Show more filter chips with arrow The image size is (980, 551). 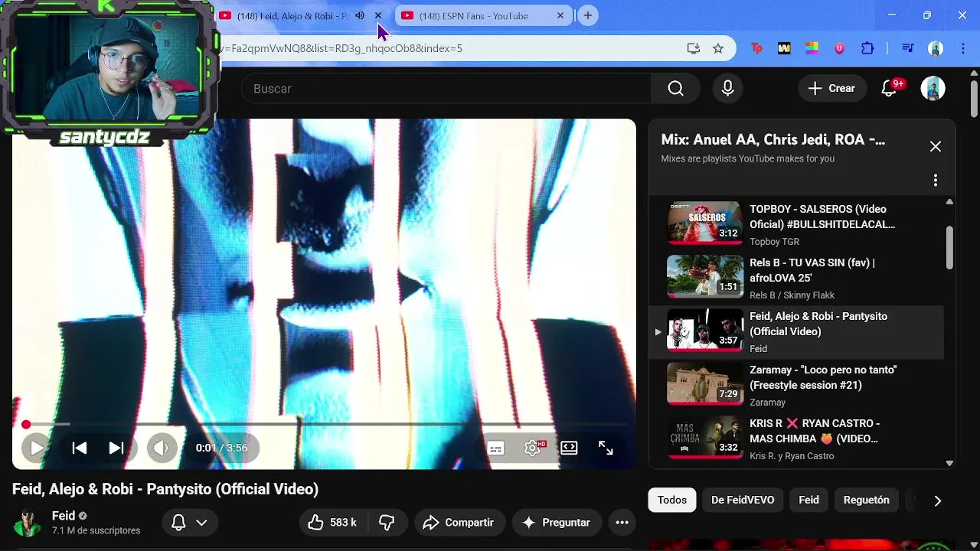pos(937,500)
